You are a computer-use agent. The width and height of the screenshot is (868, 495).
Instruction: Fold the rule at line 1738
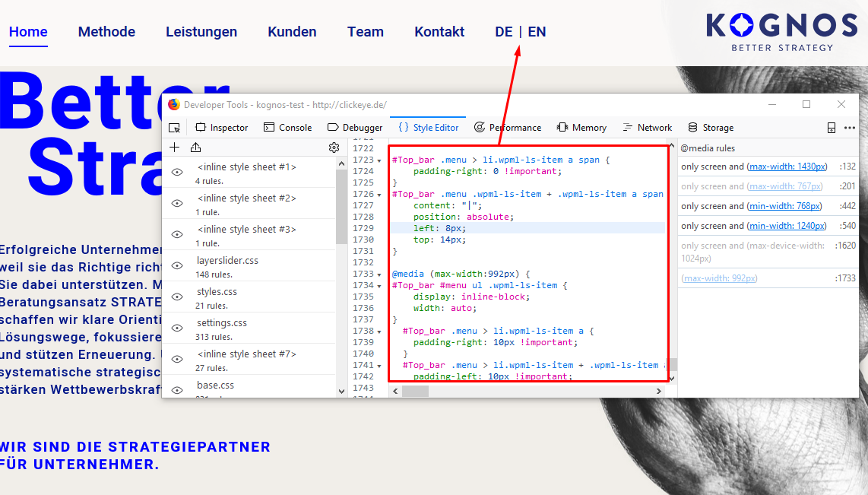(380, 331)
